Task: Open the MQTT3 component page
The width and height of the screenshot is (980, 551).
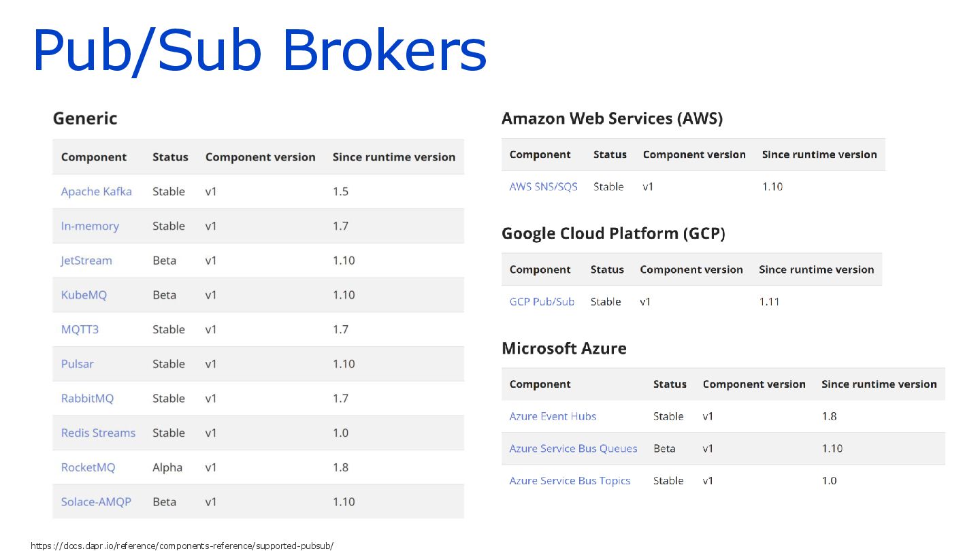Action: tap(80, 329)
